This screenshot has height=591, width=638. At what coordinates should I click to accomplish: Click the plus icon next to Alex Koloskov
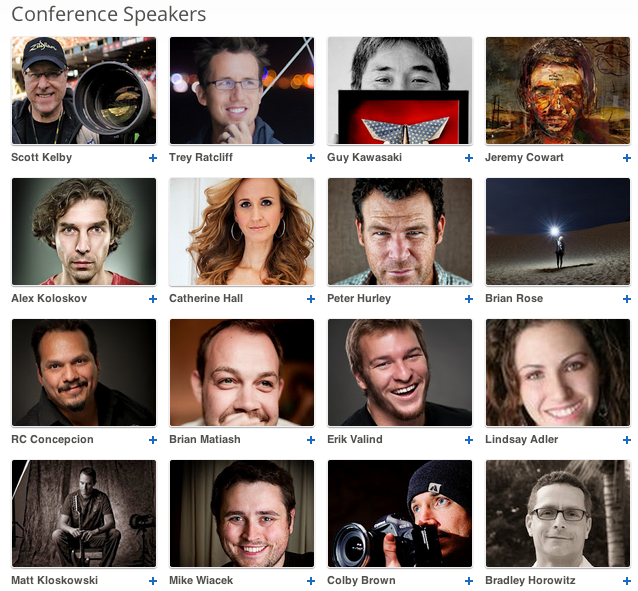click(x=153, y=299)
